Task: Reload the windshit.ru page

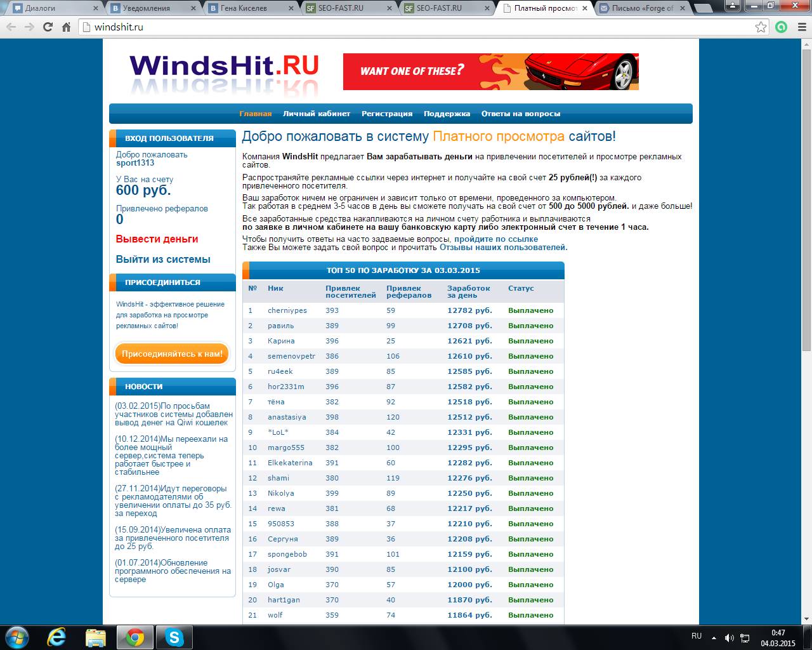Action: click(48, 27)
